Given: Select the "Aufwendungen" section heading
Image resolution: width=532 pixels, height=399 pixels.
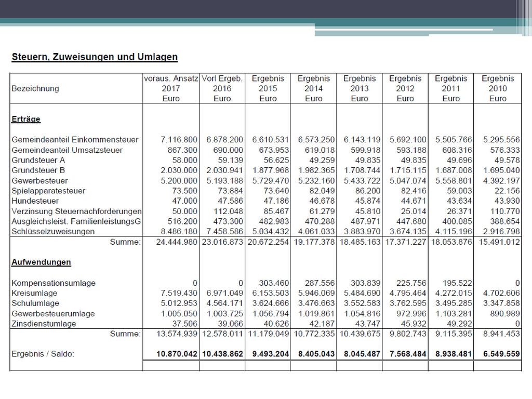Looking at the screenshot, I should pos(42,262).
